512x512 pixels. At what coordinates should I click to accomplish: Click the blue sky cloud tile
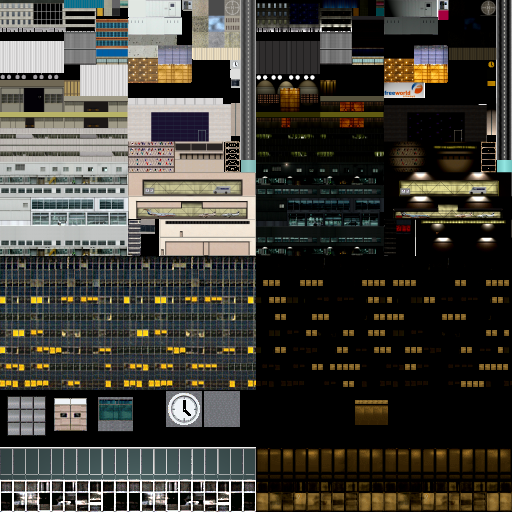[x=216, y=24]
